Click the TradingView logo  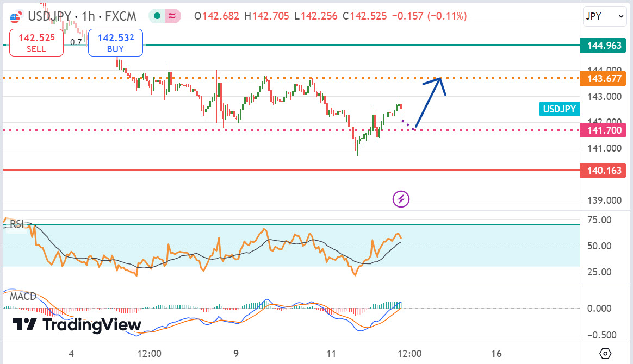(69, 325)
